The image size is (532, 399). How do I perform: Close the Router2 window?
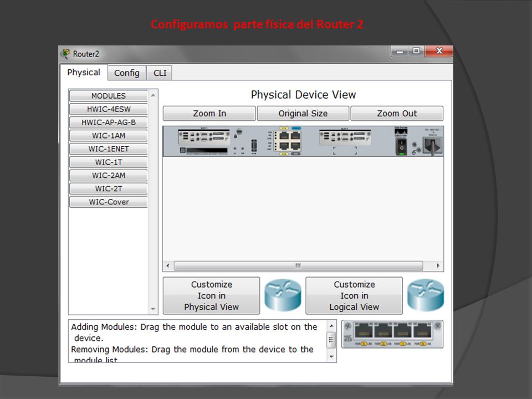439,51
